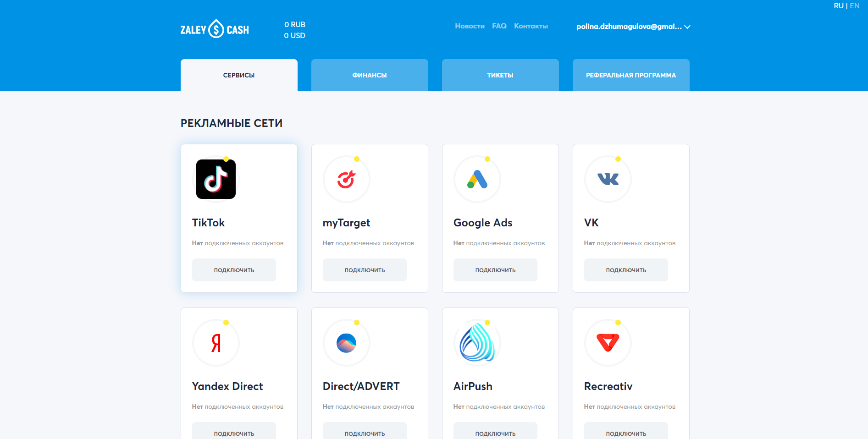Open the Новости link

(470, 26)
